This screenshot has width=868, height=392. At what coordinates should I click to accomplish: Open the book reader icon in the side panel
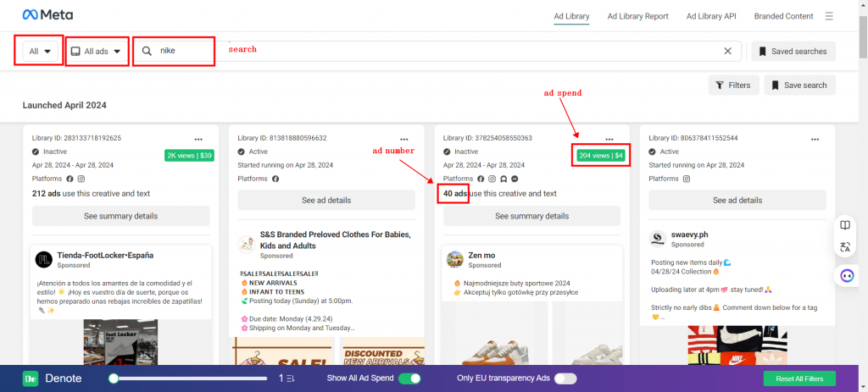coord(845,225)
